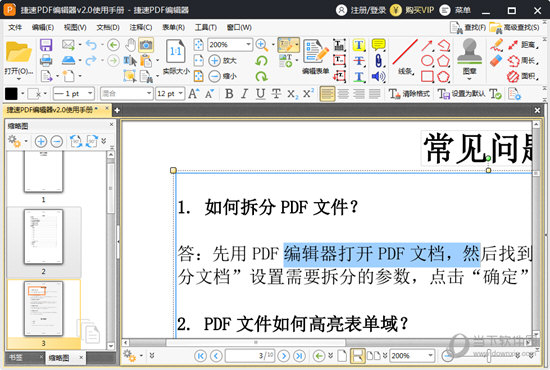Toggle italic formatting
The height and width of the screenshot is (370, 550).
pyautogui.click(x=244, y=94)
